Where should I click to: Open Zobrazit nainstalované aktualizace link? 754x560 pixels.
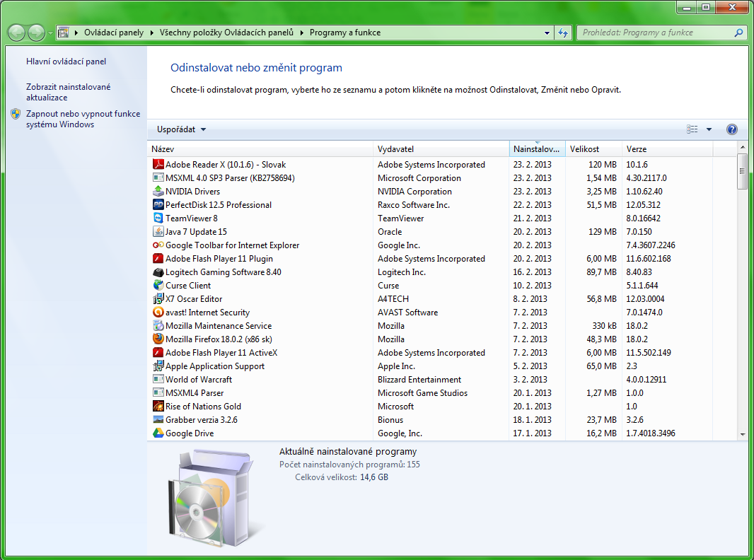[69, 93]
